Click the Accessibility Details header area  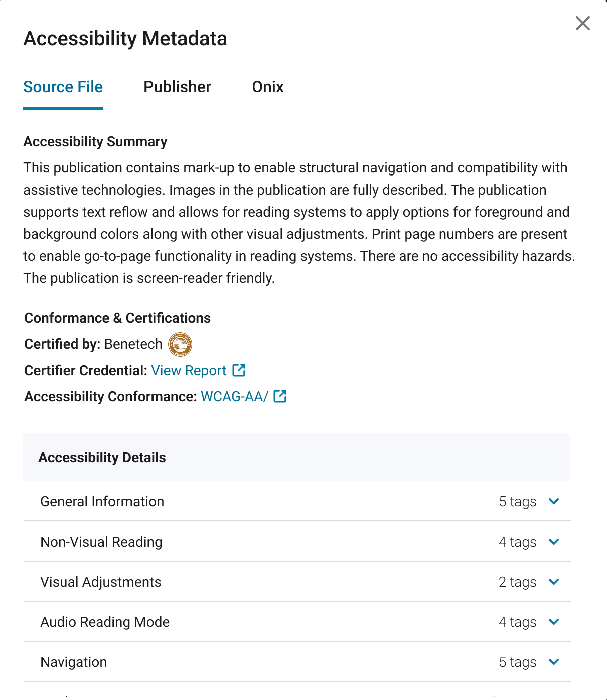pyautogui.click(x=102, y=457)
